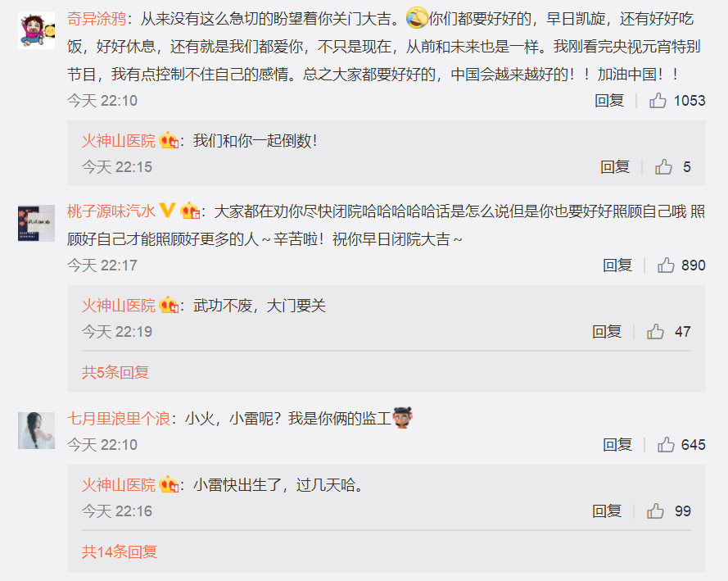Open 奇异涂鸦's user profile link

[x=96, y=19]
